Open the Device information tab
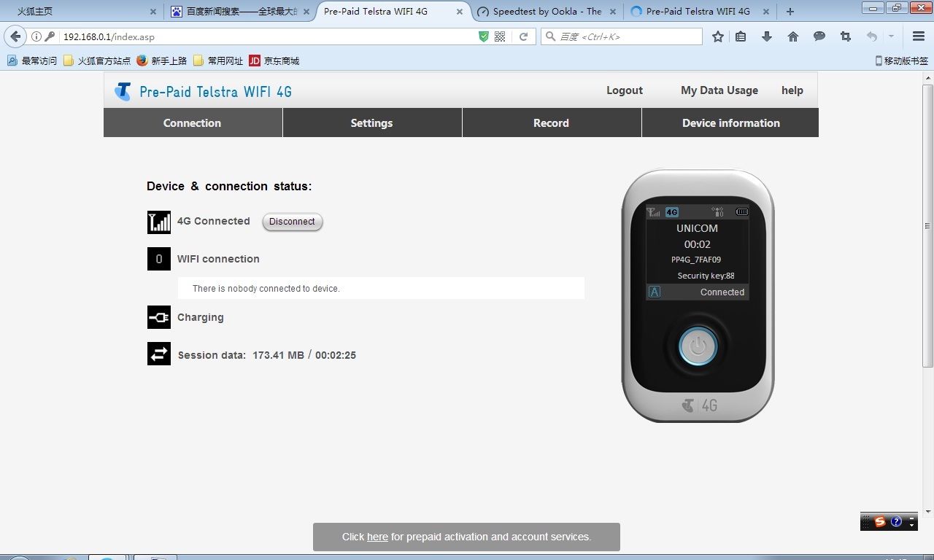934x560 pixels. tap(730, 122)
